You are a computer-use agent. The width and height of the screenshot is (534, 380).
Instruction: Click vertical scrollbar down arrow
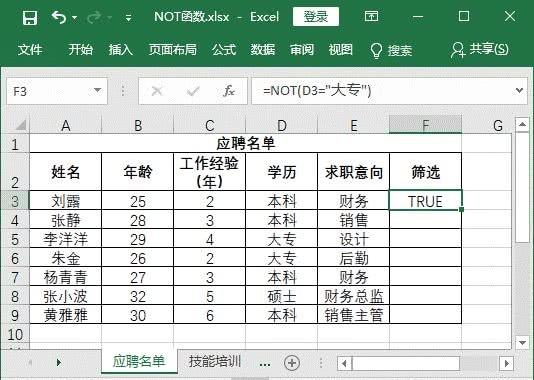coord(522,342)
